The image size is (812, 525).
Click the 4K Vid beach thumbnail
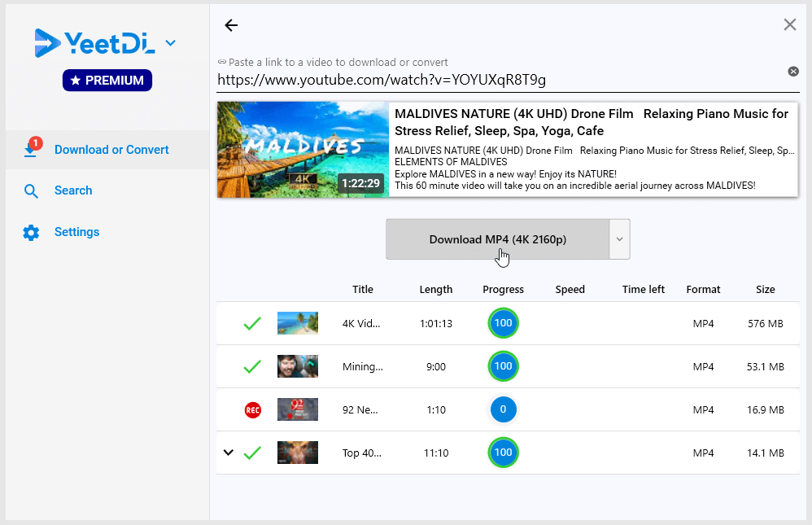[298, 323]
